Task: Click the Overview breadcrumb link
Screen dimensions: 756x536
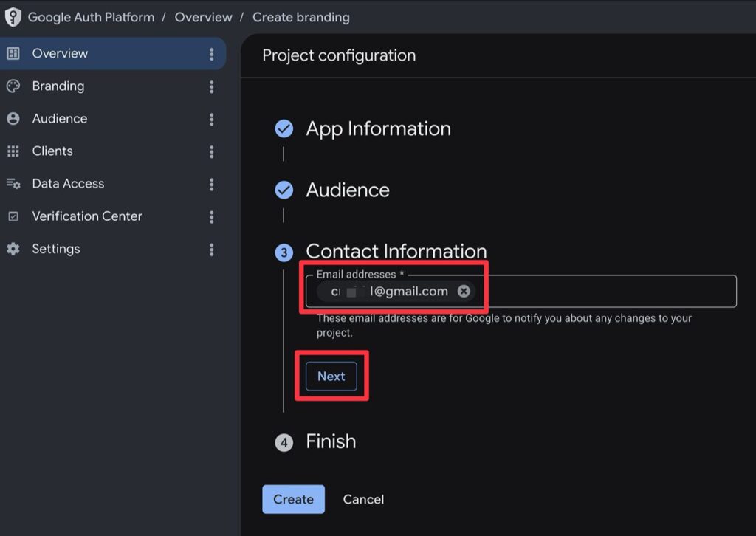Action: [204, 17]
